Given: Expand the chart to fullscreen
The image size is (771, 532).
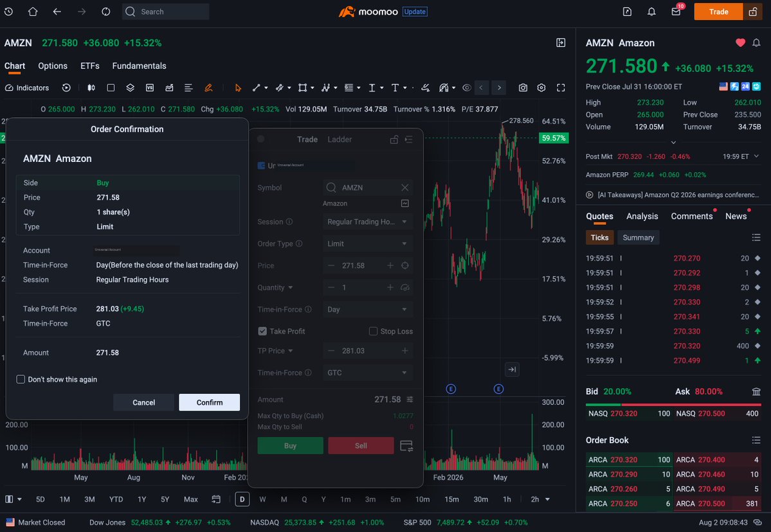Looking at the screenshot, I should pos(561,87).
